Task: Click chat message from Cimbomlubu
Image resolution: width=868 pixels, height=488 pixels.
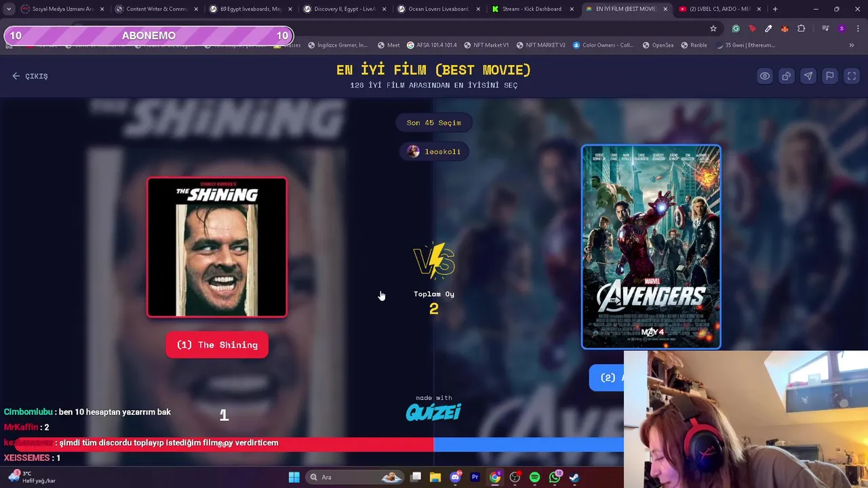Action: point(87,412)
